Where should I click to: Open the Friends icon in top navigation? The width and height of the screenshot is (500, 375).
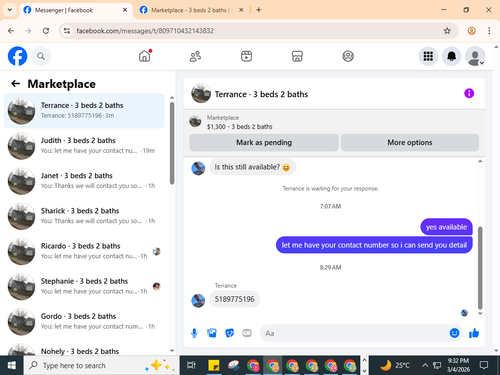coord(195,56)
